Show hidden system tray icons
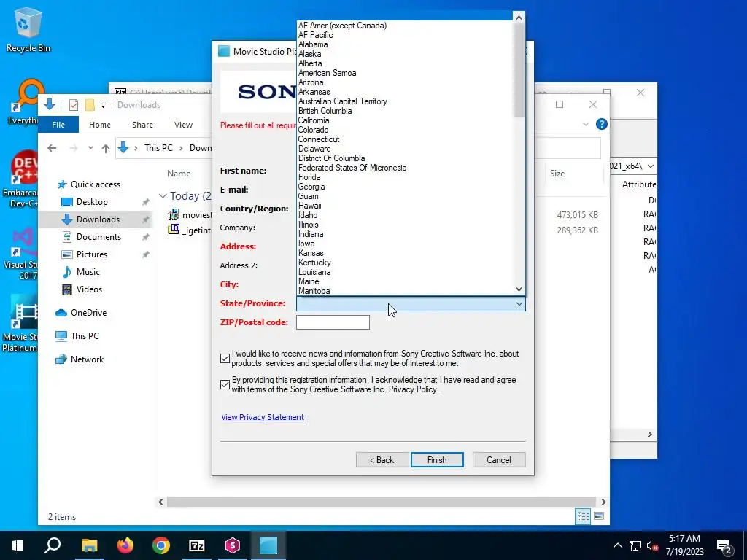Screen dimensions: 747x560 (617, 545)
